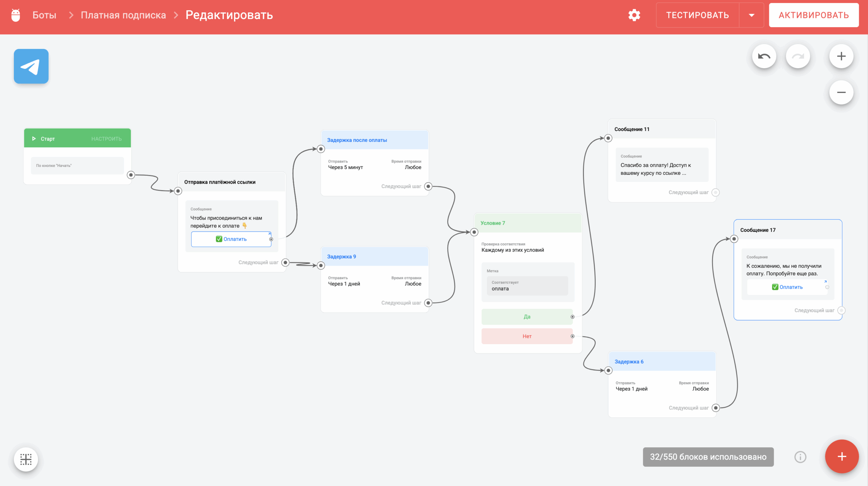Viewport: 868px width, 486px height.
Task: Click Оплатить button in Сообщение 17
Action: [x=787, y=287]
